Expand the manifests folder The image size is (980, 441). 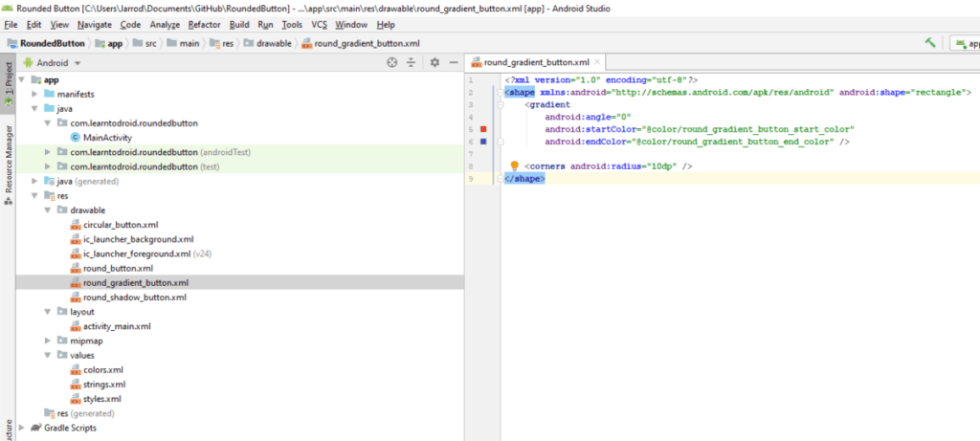(35, 95)
